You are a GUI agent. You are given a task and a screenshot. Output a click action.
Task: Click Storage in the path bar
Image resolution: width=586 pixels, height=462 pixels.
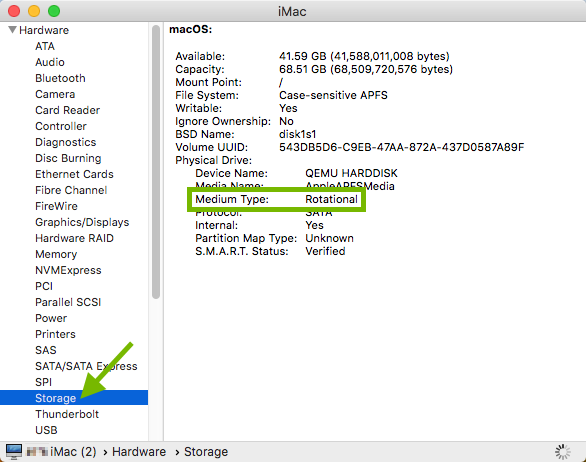coord(206,452)
